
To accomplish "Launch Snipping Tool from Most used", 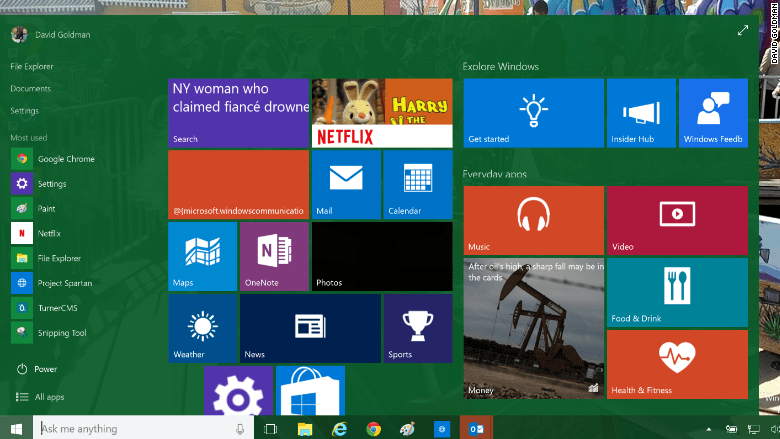I will (x=49, y=333).
